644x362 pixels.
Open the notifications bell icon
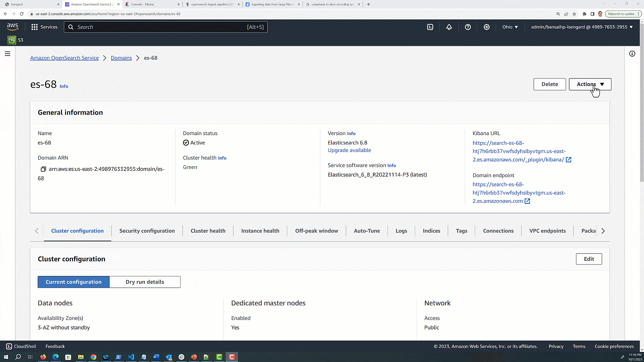point(449,27)
